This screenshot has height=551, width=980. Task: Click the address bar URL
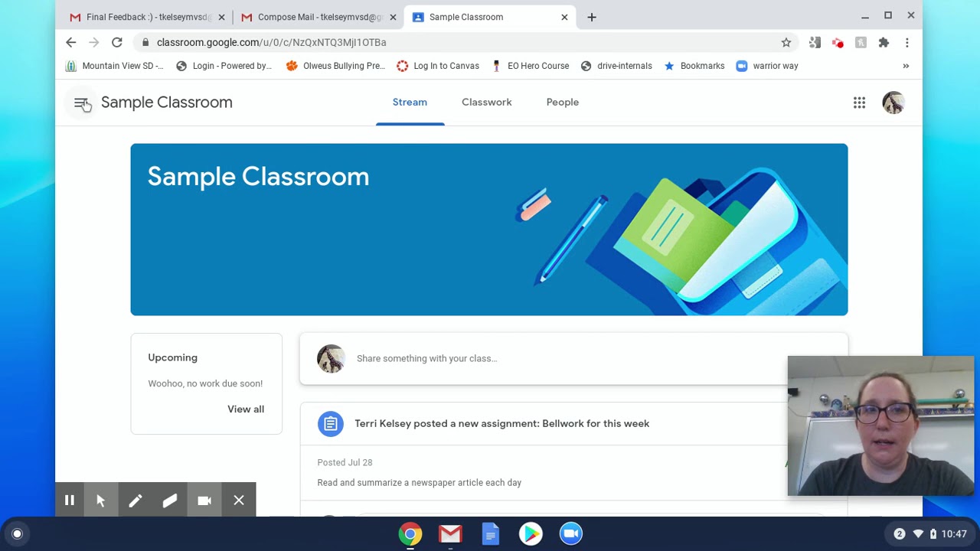tap(272, 42)
